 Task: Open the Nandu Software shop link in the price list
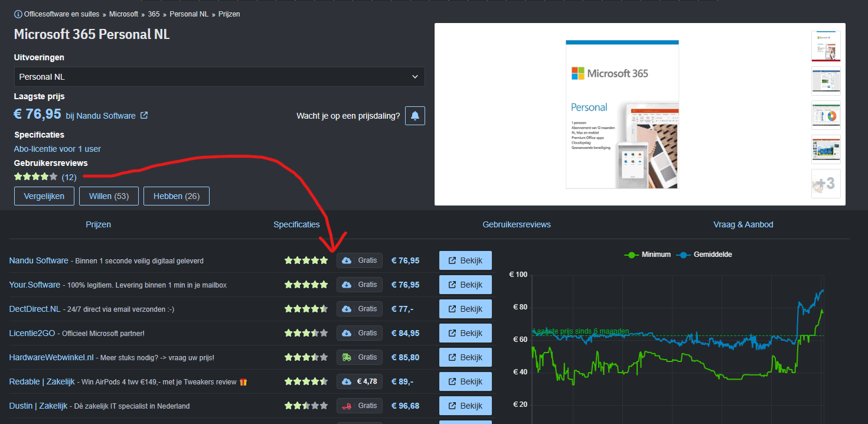click(x=38, y=260)
